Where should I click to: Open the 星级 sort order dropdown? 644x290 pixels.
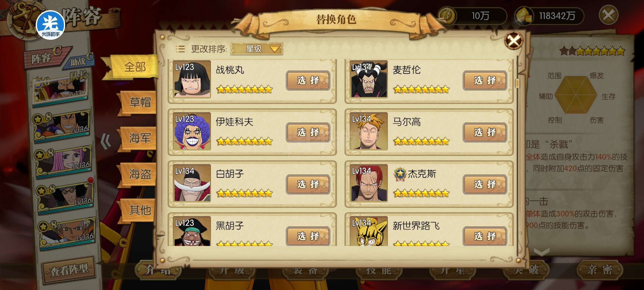[x=257, y=49]
